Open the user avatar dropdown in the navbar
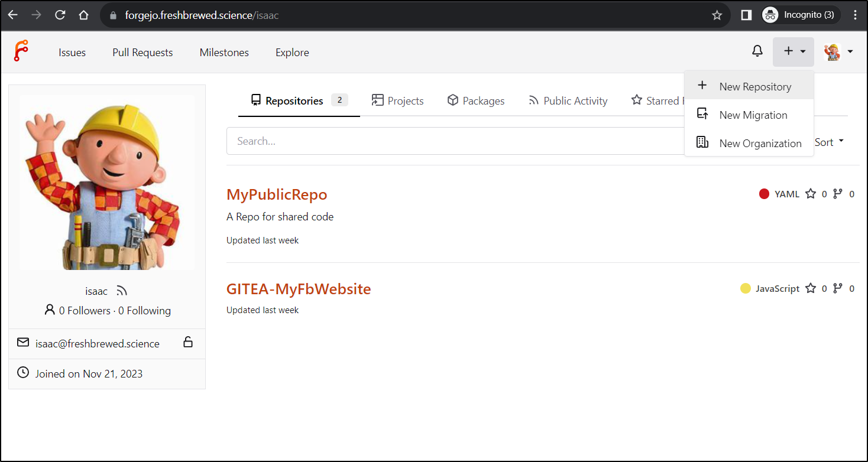868x462 pixels. pos(838,51)
